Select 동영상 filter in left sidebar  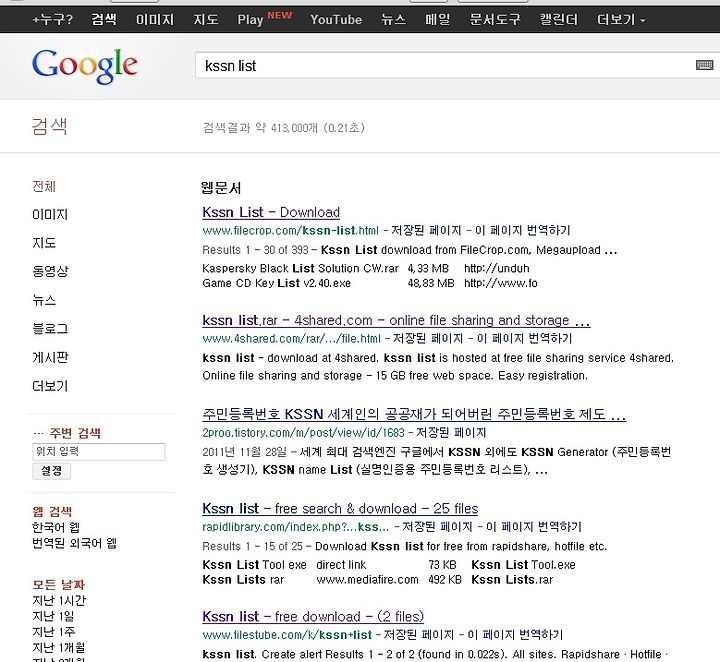50,271
